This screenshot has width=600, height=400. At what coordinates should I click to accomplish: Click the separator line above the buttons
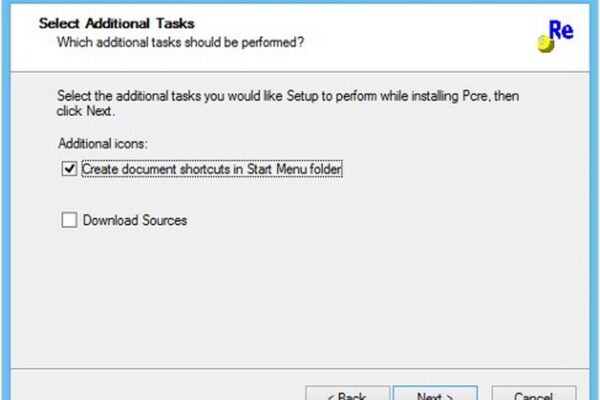[300, 369]
